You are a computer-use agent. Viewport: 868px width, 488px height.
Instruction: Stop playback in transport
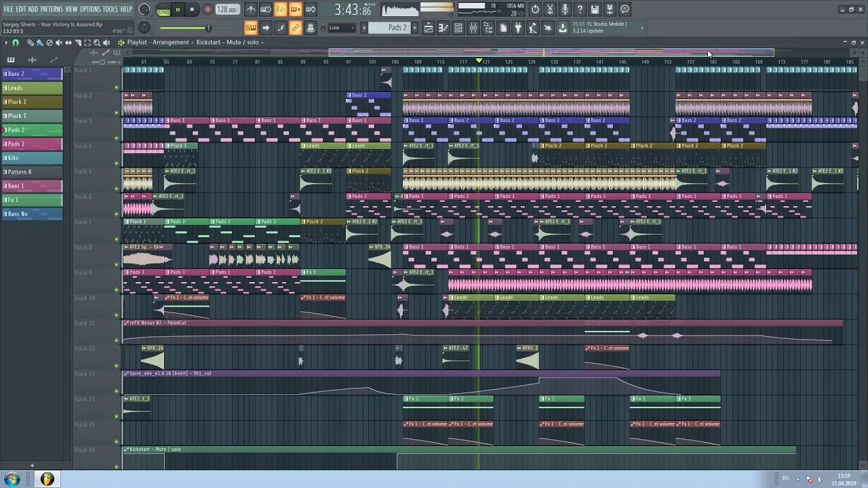tap(193, 9)
